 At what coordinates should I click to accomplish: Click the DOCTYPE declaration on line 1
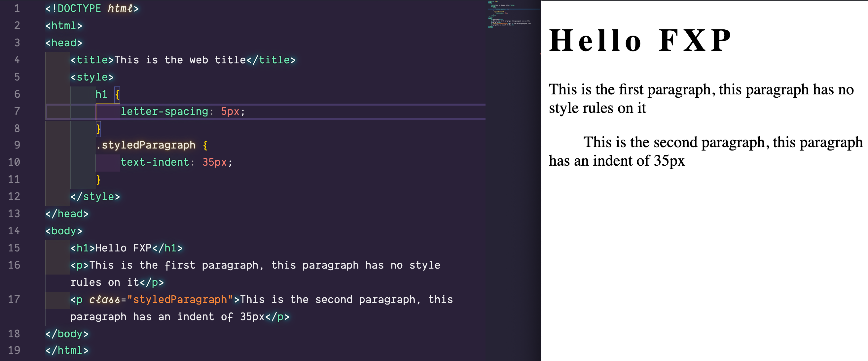pos(91,9)
